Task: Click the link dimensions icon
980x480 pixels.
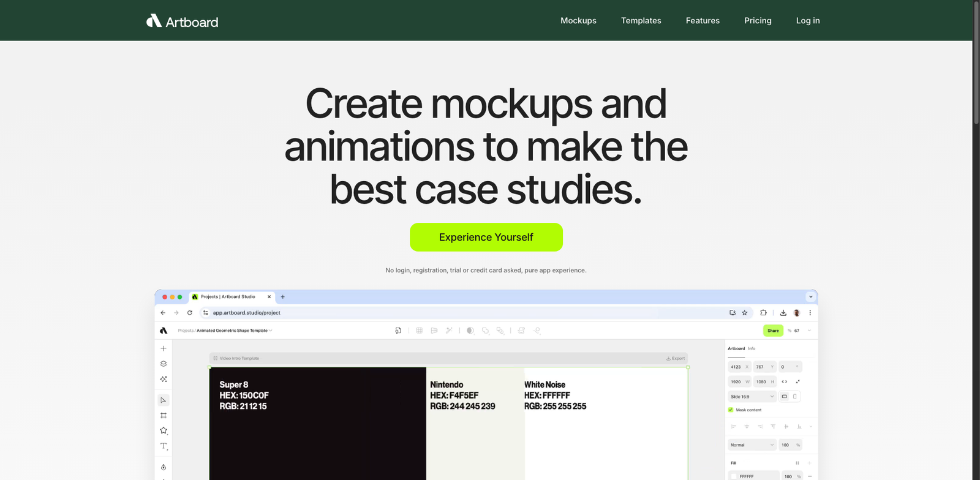Action: pyautogui.click(x=785, y=381)
